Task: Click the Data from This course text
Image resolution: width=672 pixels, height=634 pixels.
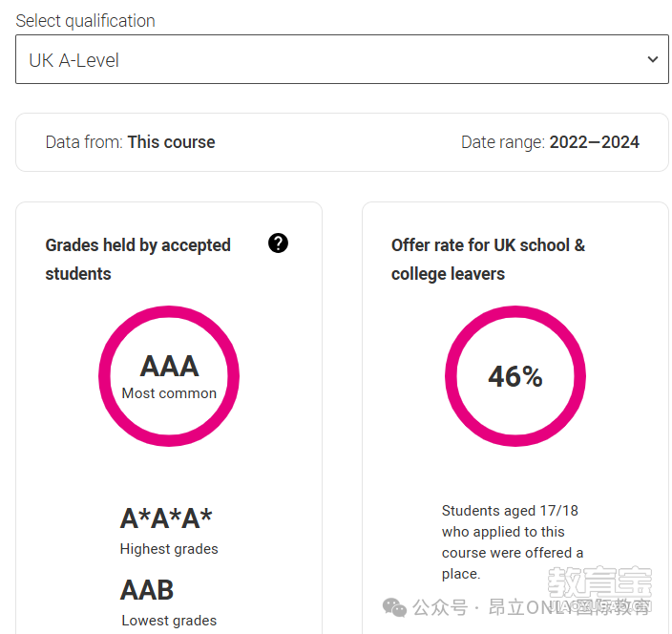Action: [130, 142]
